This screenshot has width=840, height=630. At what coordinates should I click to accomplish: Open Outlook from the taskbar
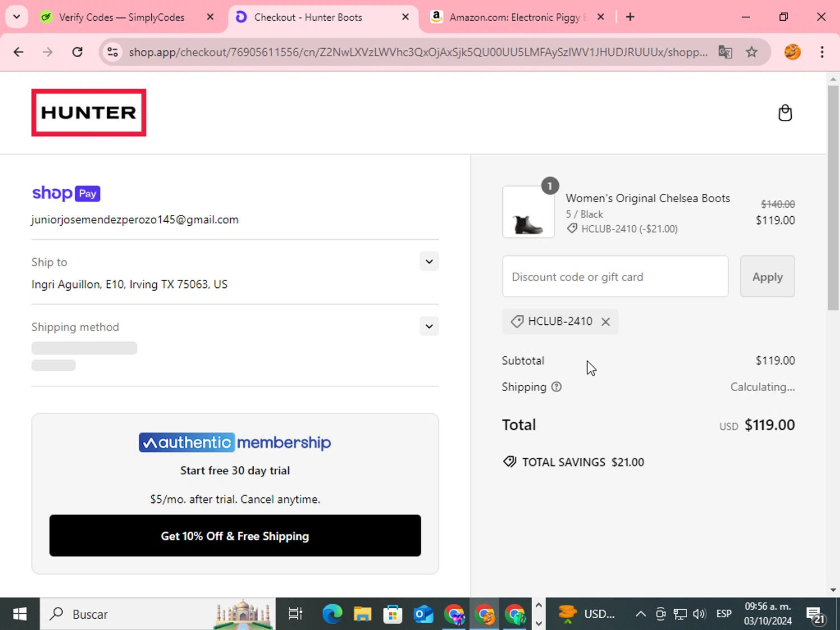423,614
